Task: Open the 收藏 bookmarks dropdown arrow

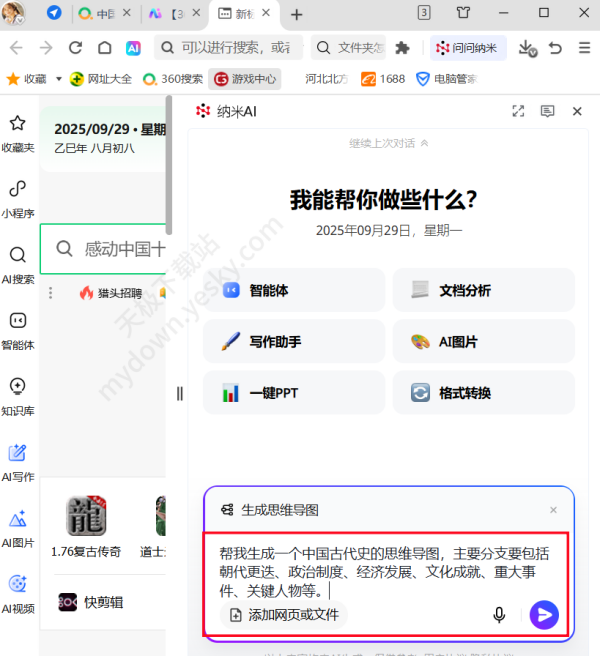Action: click(x=59, y=79)
